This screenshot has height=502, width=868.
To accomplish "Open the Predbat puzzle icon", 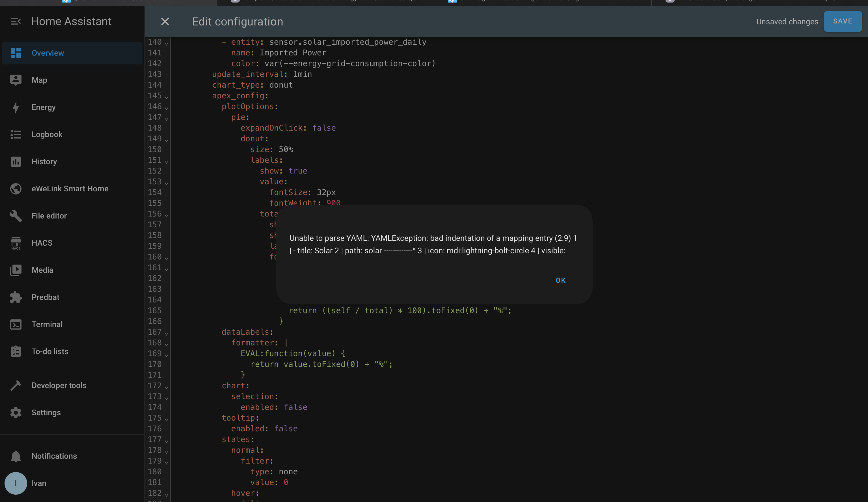I will point(16,297).
